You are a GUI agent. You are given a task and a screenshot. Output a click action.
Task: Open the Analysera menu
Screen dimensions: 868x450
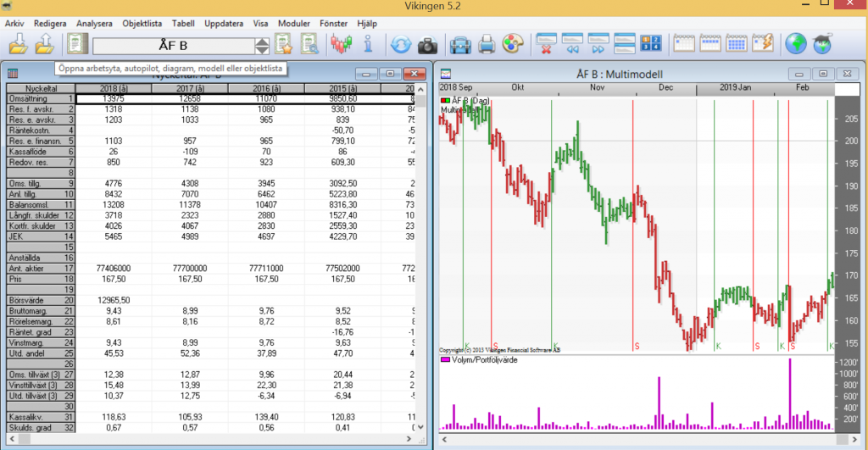click(x=94, y=24)
